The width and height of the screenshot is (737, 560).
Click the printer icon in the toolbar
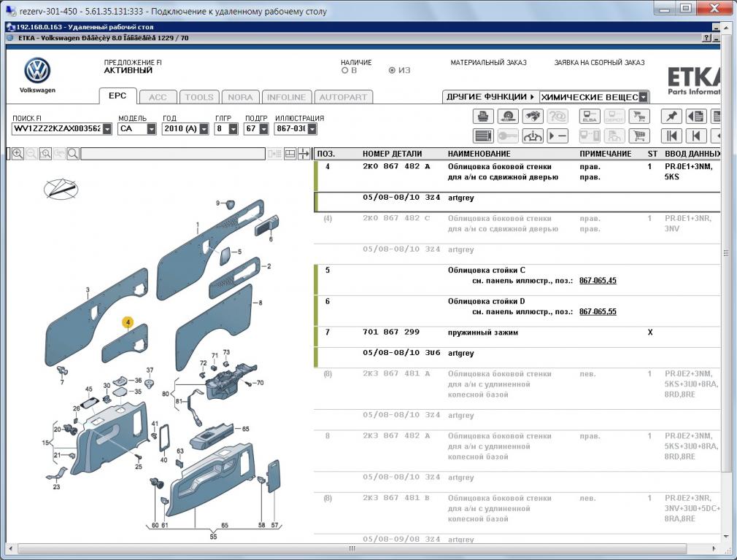click(x=483, y=116)
